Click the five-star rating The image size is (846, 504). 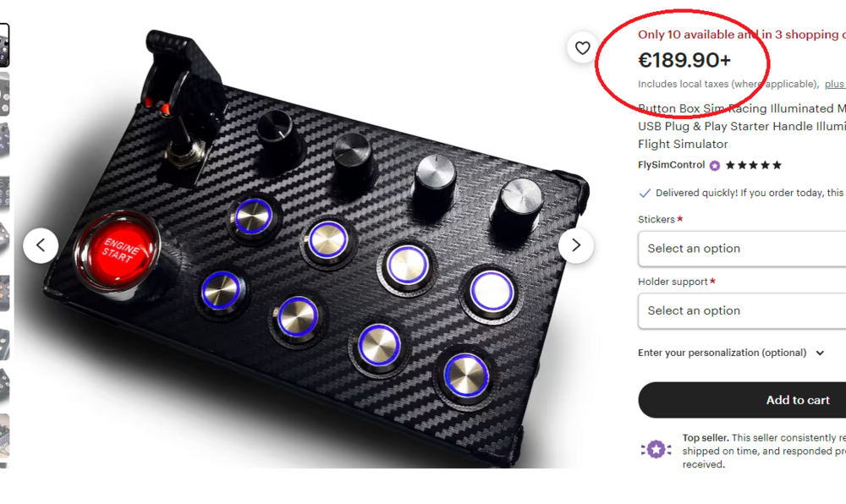(754, 166)
